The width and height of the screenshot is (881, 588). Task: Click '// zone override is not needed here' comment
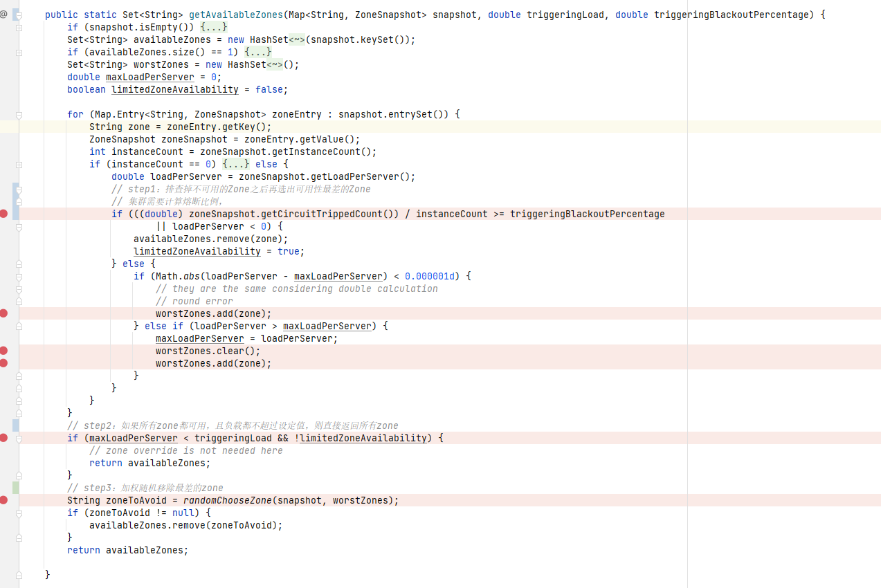(185, 450)
